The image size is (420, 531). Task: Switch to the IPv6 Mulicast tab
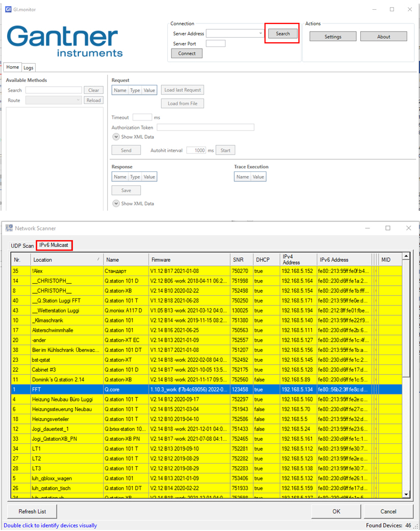point(55,246)
